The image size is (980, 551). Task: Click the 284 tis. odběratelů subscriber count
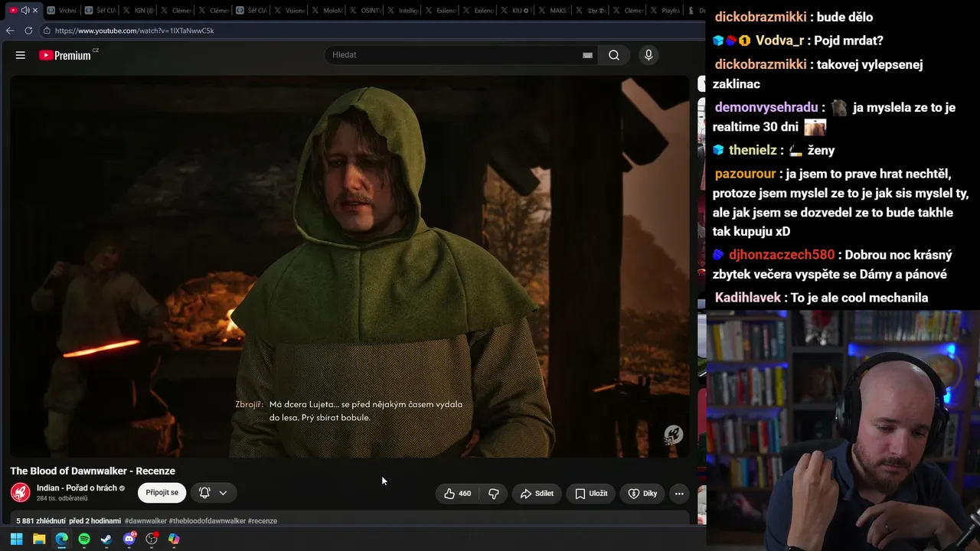62,499
